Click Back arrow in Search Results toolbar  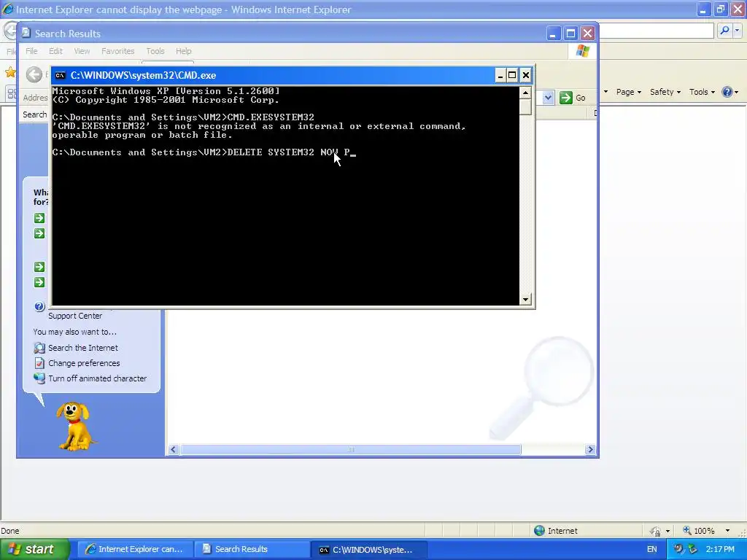34,74
